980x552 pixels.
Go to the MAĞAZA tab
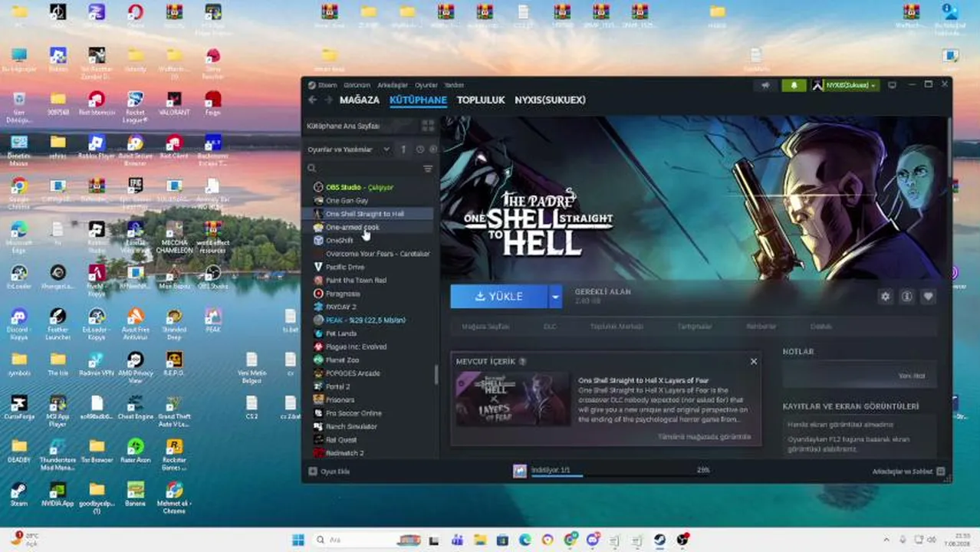[x=360, y=100]
